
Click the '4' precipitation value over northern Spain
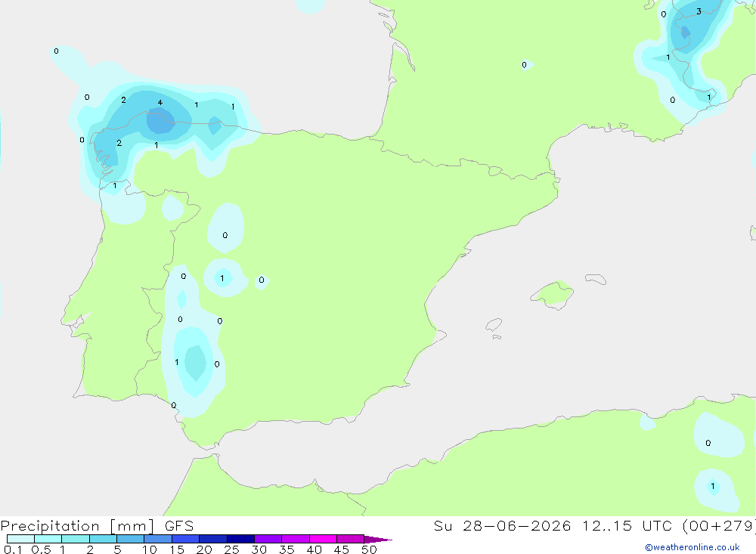pos(160,102)
